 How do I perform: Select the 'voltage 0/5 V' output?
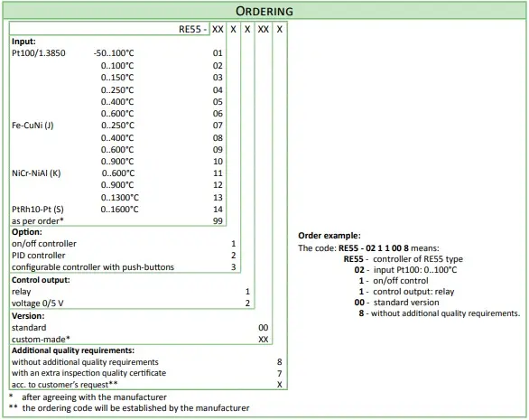click(37, 303)
